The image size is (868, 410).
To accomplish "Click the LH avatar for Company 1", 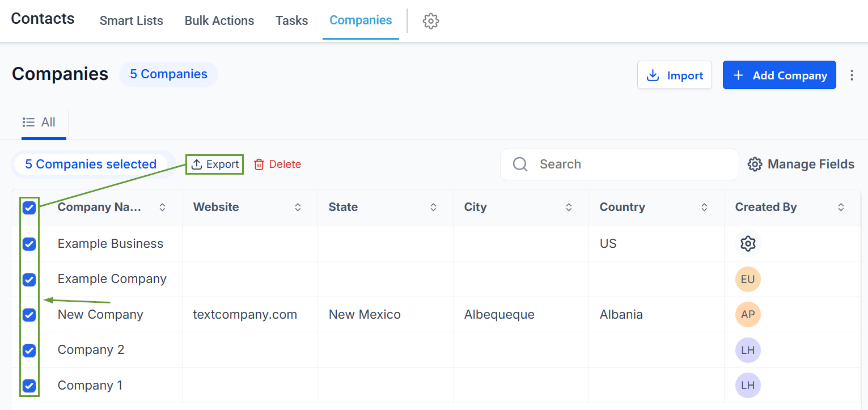I will point(748,386).
